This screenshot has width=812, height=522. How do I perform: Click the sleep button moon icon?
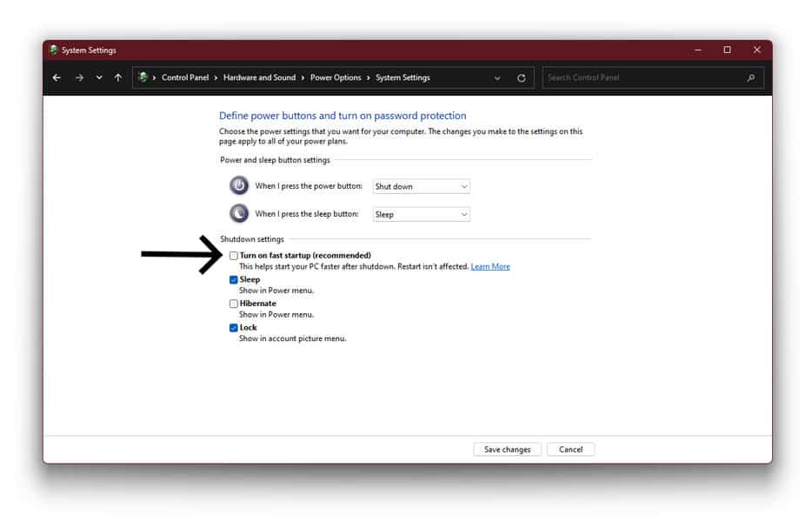pos(239,213)
